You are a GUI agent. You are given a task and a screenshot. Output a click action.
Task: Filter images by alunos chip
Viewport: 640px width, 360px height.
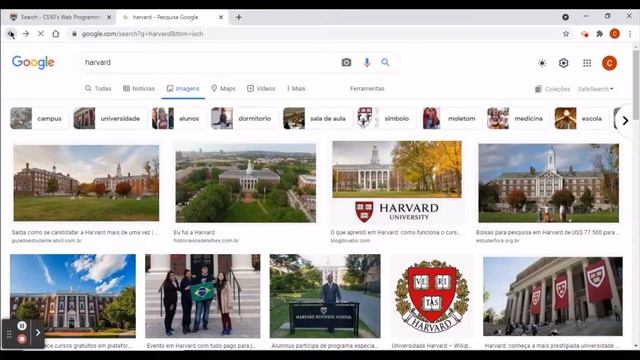177,118
